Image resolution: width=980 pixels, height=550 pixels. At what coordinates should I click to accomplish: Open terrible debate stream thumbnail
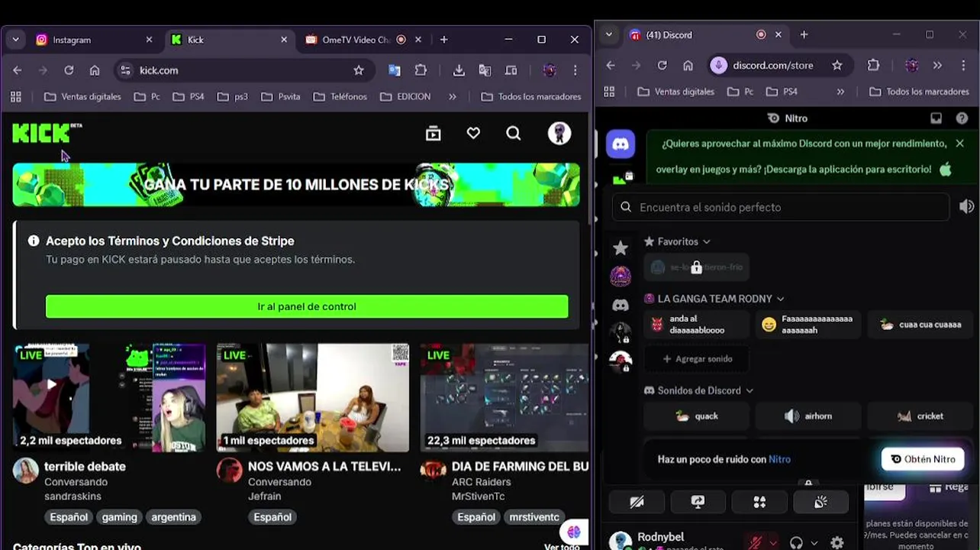(109, 397)
